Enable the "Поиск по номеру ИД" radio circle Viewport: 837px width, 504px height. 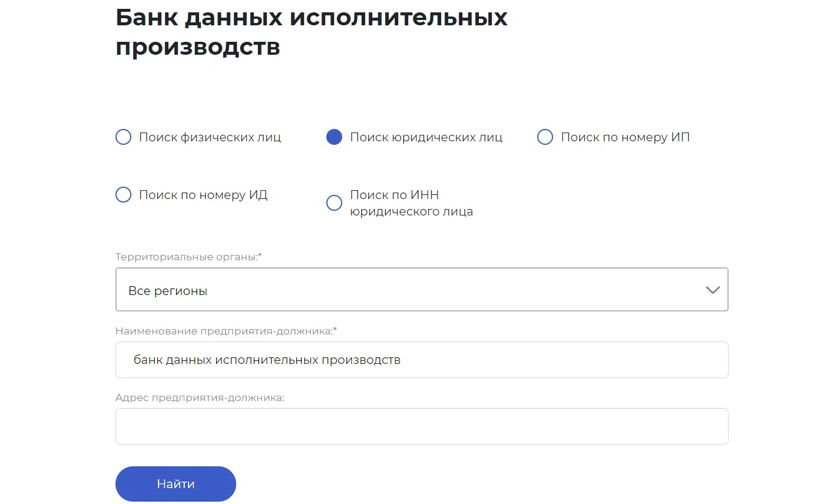[x=123, y=195]
